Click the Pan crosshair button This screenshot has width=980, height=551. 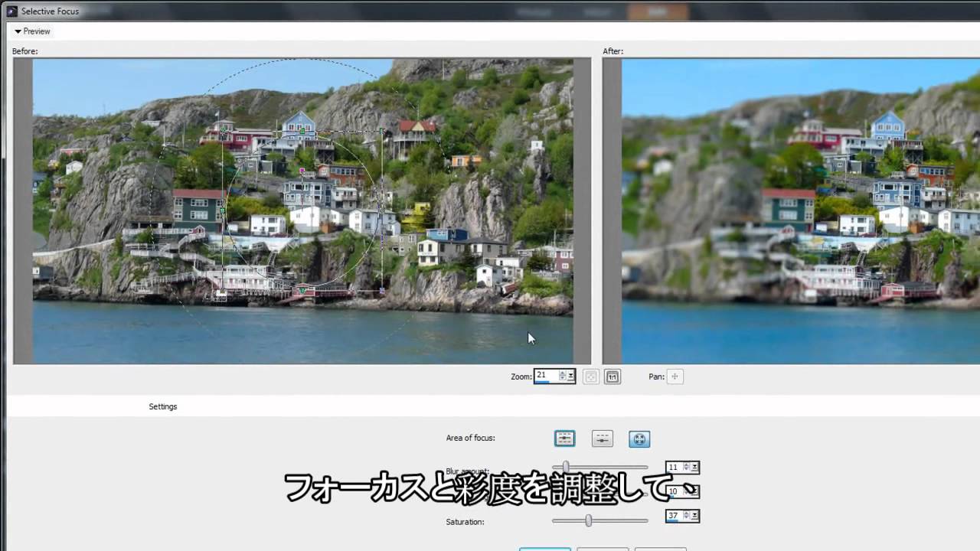(675, 377)
